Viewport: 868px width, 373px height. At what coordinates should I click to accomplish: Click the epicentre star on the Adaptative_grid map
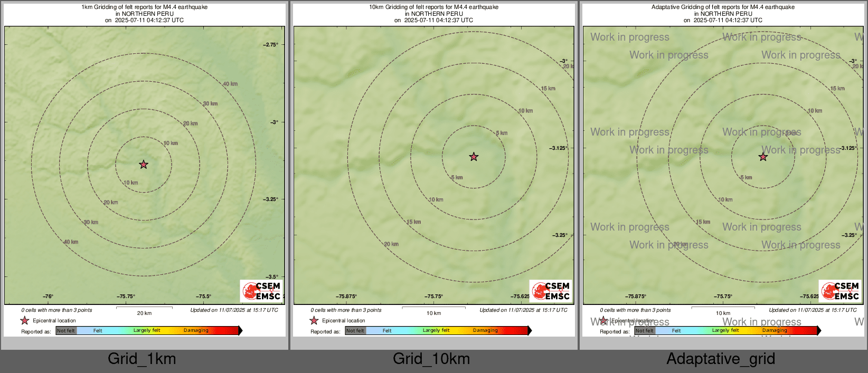pyautogui.click(x=763, y=157)
